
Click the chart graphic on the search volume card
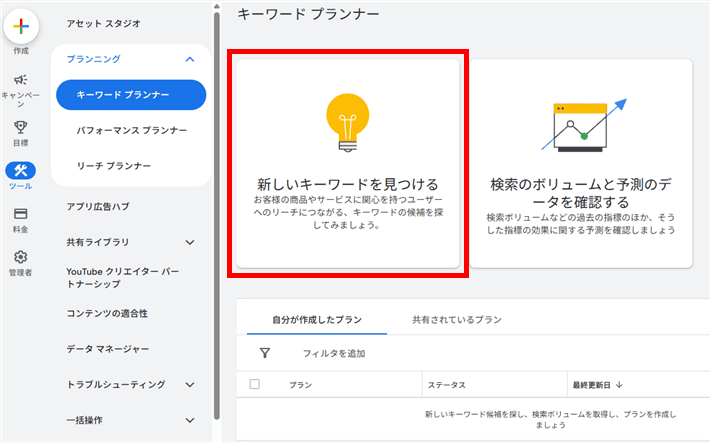point(584,125)
